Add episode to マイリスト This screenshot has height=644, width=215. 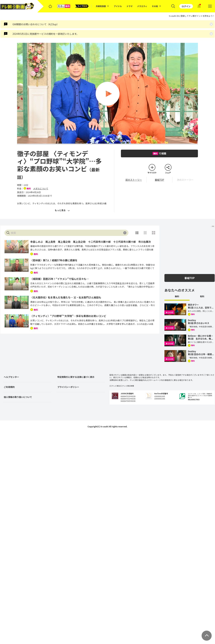tap(152, 169)
